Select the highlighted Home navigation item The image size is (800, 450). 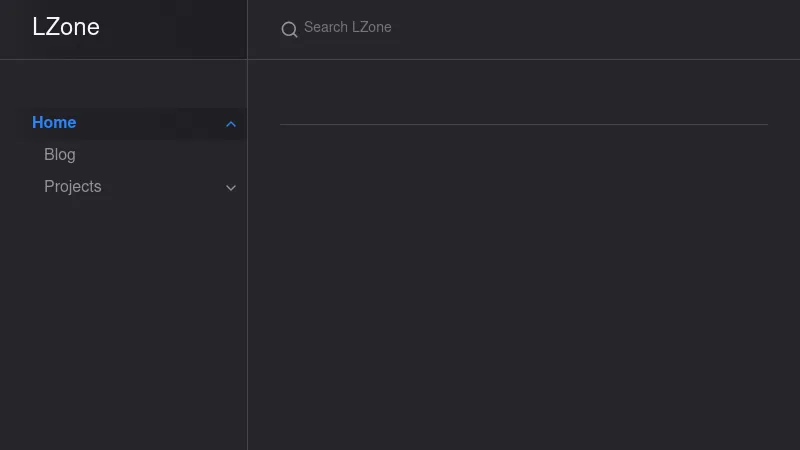click(54, 122)
